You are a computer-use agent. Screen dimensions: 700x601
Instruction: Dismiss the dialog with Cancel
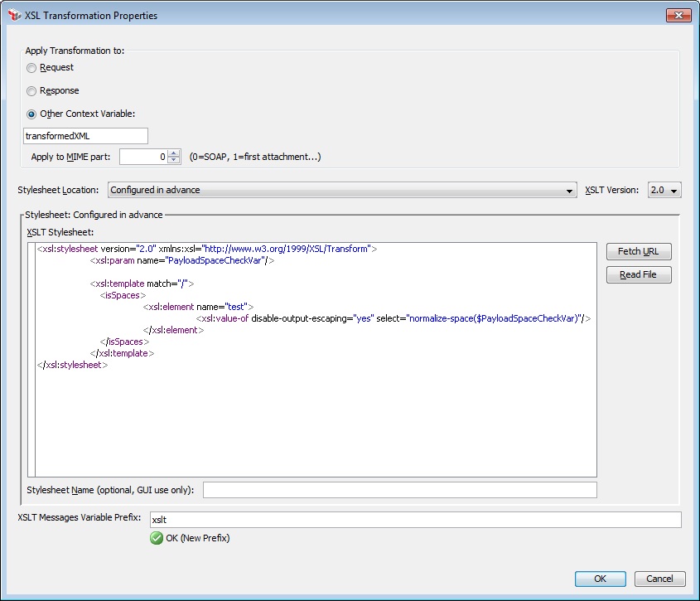659,579
